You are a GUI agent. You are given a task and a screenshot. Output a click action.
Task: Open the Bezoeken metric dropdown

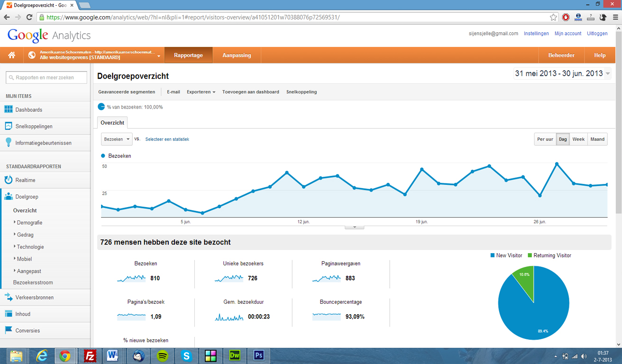click(117, 139)
